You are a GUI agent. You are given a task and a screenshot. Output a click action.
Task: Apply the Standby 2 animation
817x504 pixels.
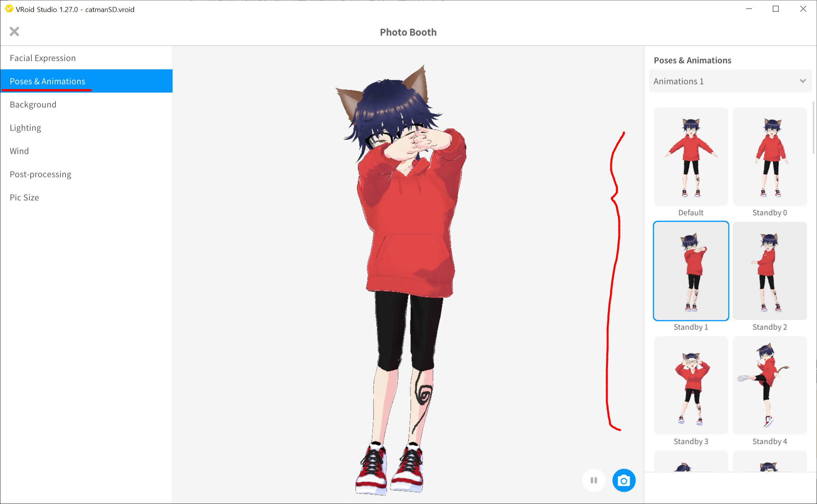pos(769,271)
